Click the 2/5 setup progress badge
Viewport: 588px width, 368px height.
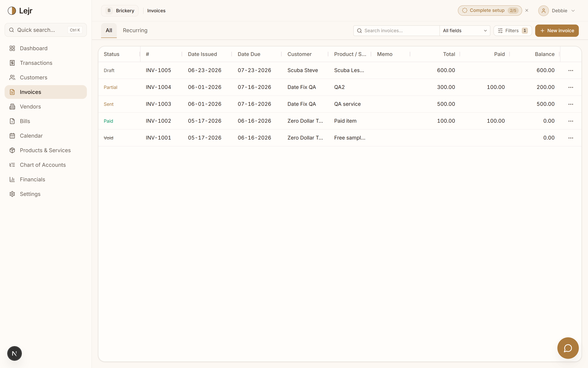[513, 11]
